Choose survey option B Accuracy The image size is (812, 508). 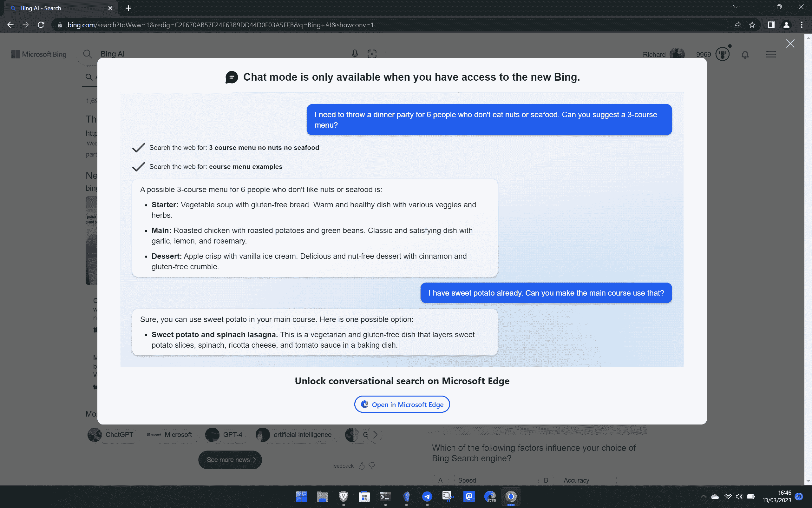coord(577,480)
